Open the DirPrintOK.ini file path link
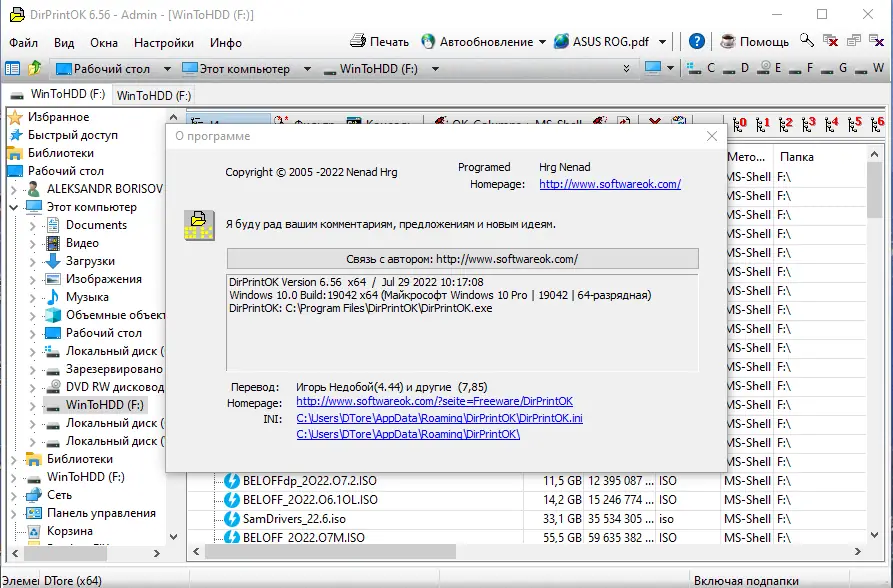Image resolution: width=893 pixels, height=588 pixels. (439, 418)
